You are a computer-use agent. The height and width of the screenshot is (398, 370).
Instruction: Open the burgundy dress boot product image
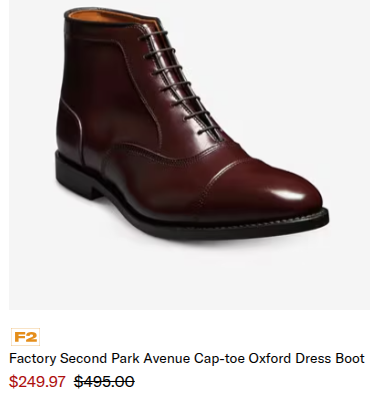(189, 155)
